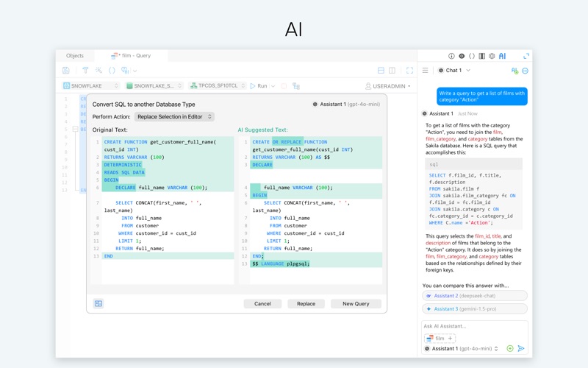Click the New Query button

[x=356, y=304]
